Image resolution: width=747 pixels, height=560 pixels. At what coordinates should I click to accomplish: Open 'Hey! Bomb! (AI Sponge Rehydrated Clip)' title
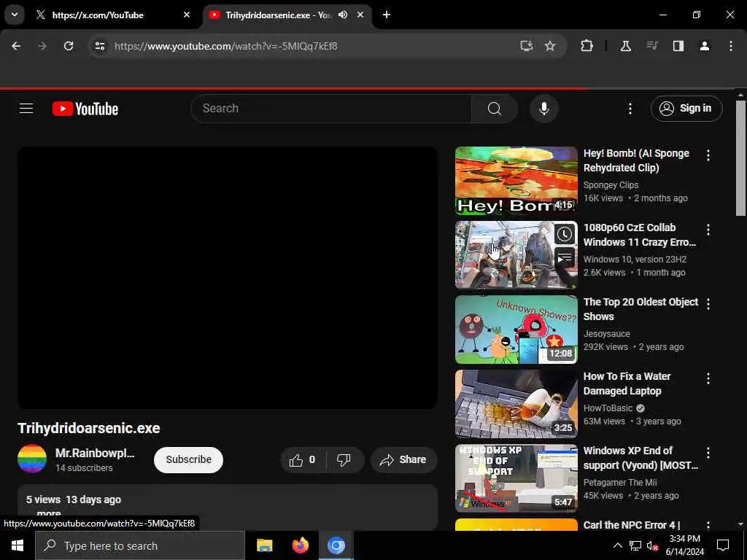pos(636,160)
